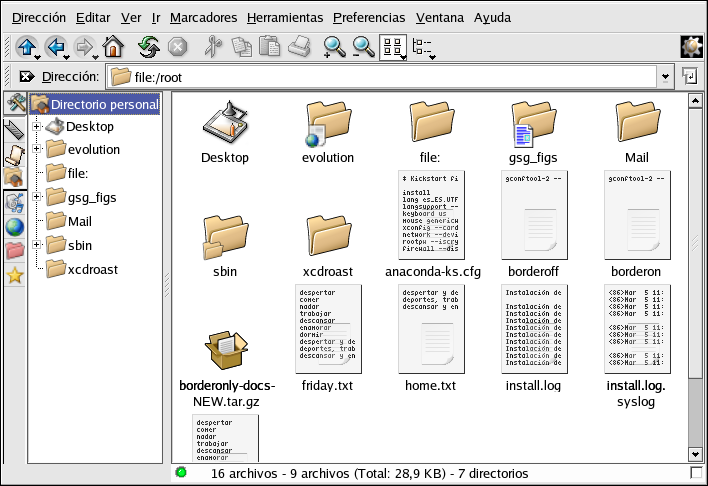The height and width of the screenshot is (486, 708).
Task: Zoom in using the magnifier plus icon
Action: 334,46
